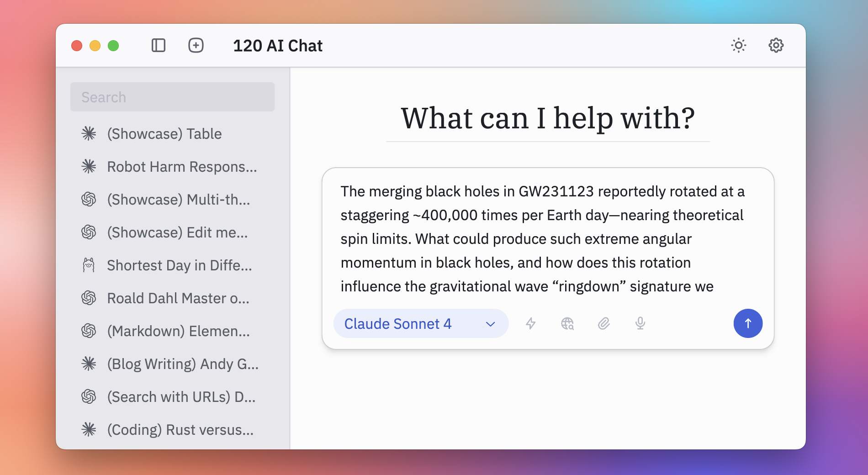Select the Roald Dahl Master chat
868x475 pixels.
click(x=178, y=298)
